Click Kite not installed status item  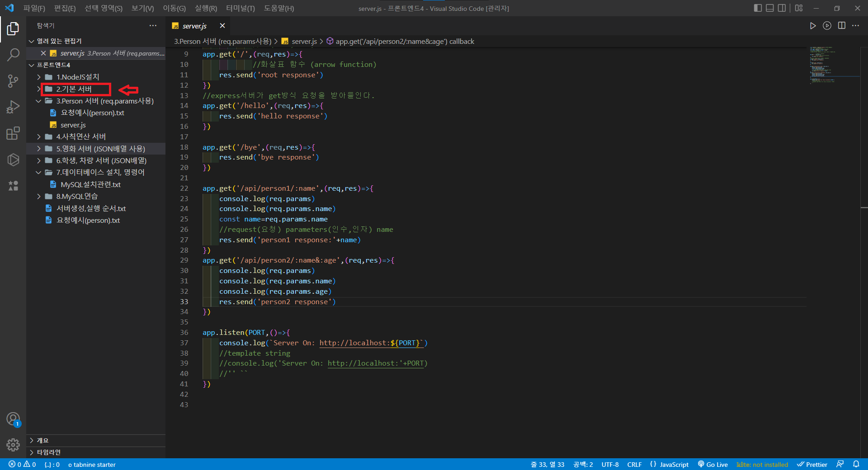click(x=762, y=465)
